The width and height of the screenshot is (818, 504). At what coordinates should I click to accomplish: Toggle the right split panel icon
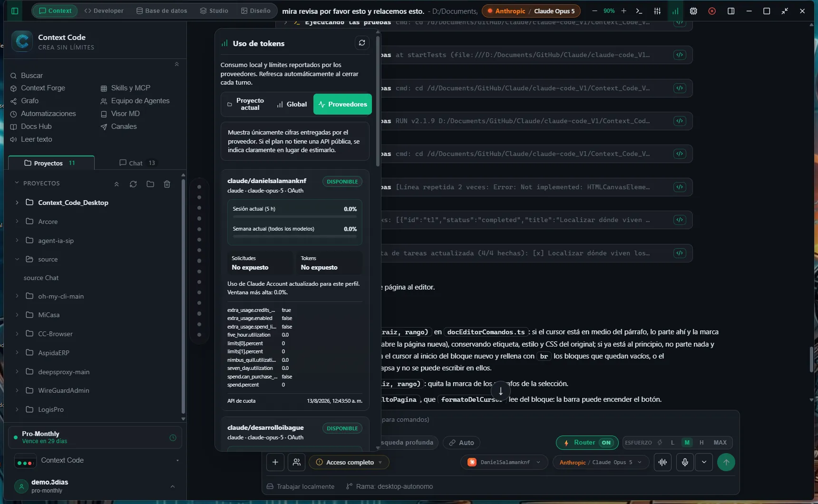click(731, 11)
